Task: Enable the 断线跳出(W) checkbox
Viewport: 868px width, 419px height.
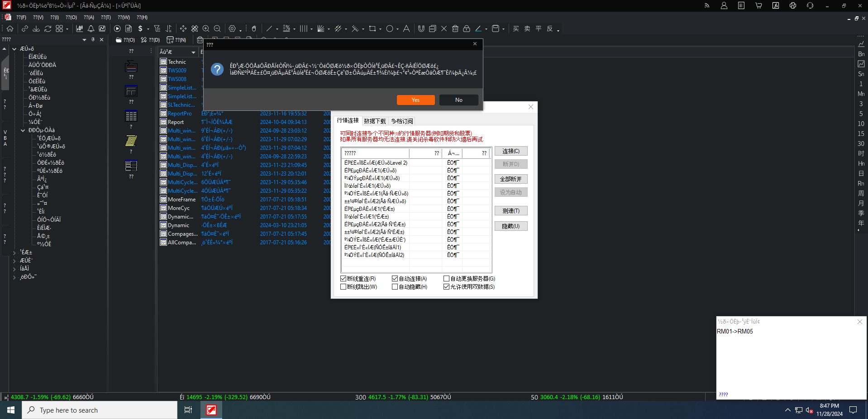Action: coord(343,287)
